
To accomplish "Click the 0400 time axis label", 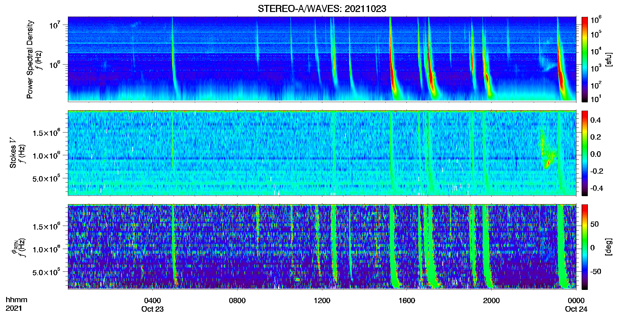I will (x=152, y=301).
